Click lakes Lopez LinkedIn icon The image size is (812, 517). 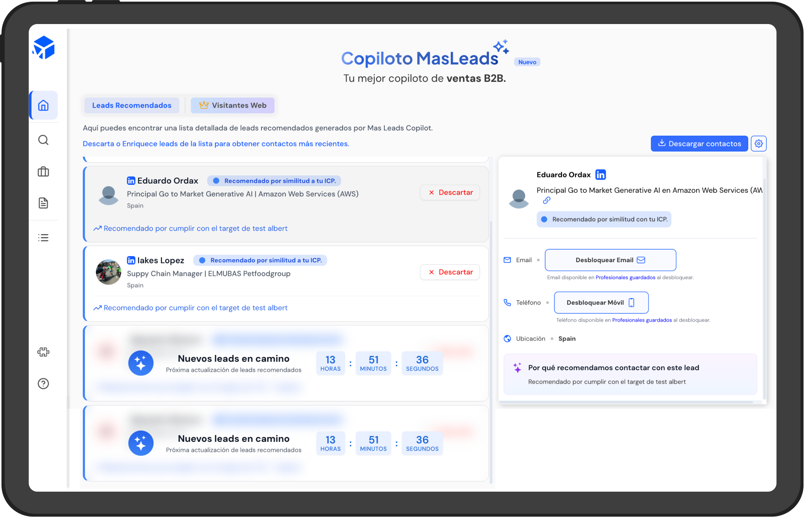pos(131,260)
